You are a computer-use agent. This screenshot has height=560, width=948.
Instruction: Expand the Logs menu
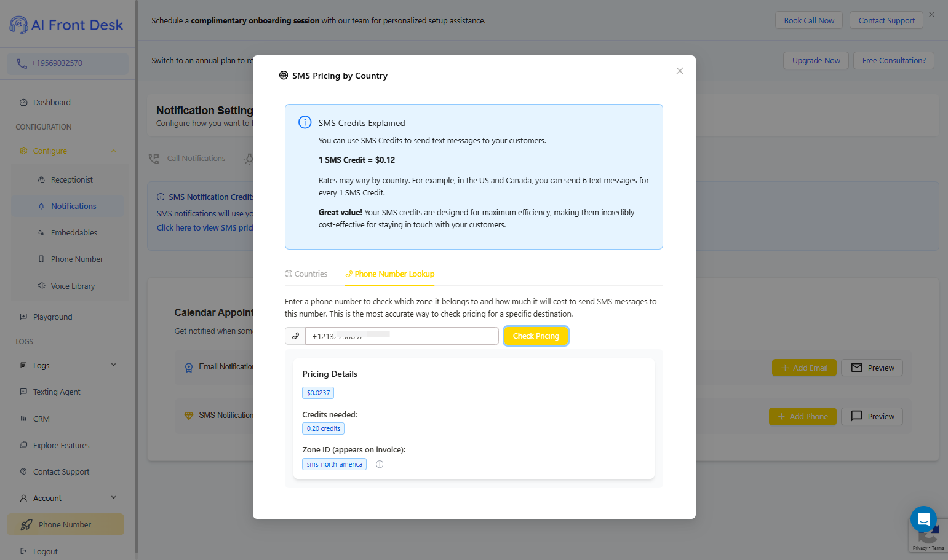click(114, 365)
